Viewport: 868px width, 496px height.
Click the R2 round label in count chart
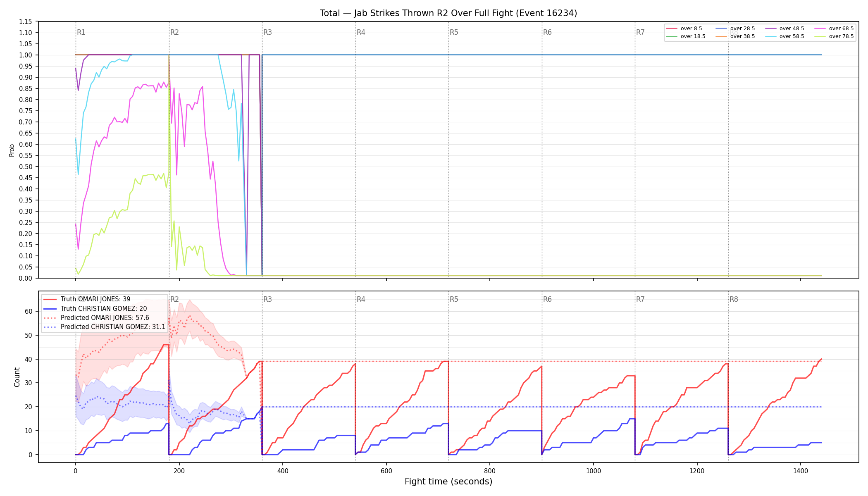point(174,299)
